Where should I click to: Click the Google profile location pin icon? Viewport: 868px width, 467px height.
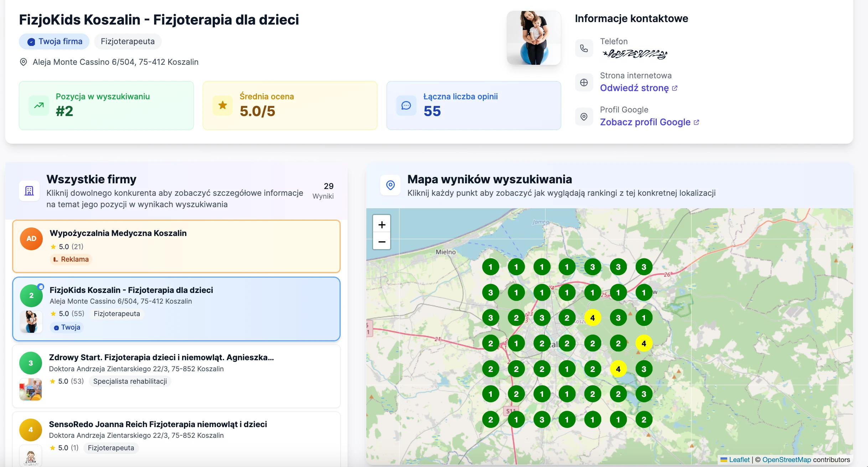coord(584,116)
